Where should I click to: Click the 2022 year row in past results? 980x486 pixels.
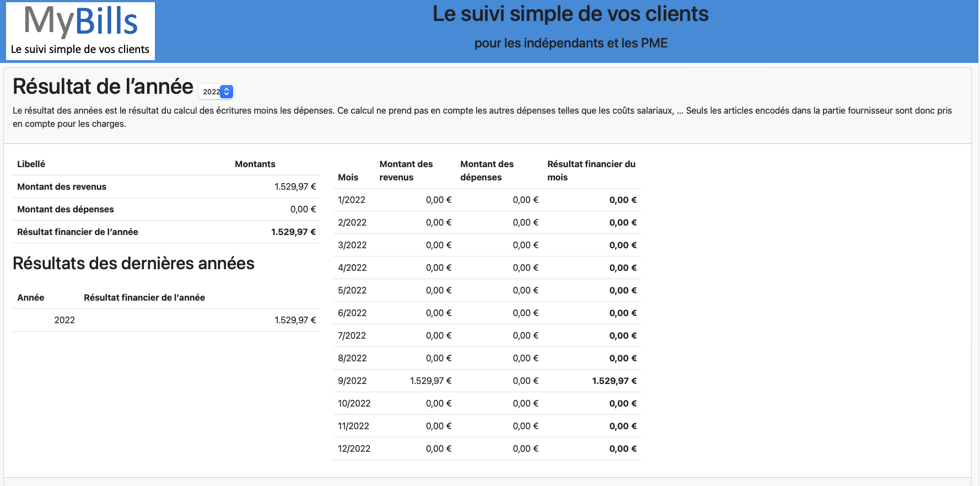click(x=64, y=320)
